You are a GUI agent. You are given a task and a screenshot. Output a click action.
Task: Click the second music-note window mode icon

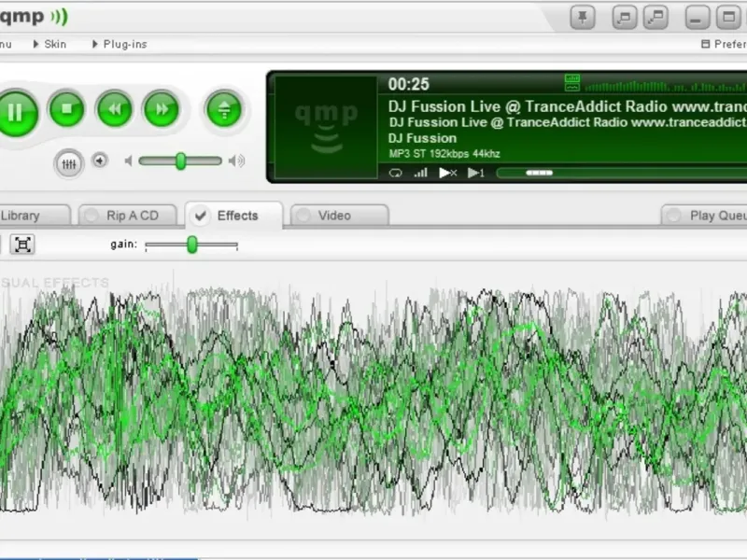pyautogui.click(x=655, y=18)
